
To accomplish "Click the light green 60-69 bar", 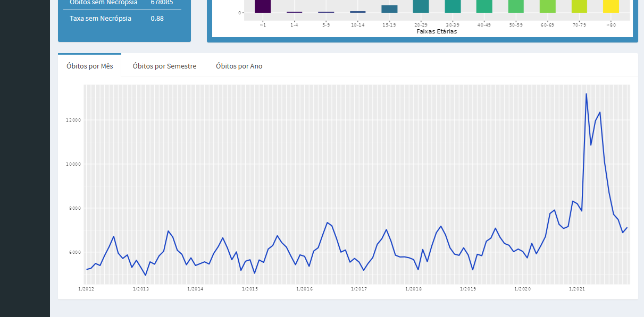I will coord(547,6).
